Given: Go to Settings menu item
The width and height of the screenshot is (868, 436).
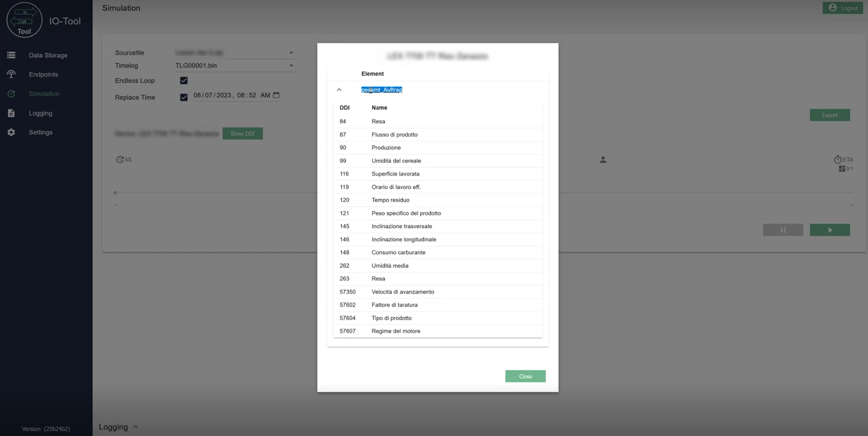Looking at the screenshot, I should [40, 132].
